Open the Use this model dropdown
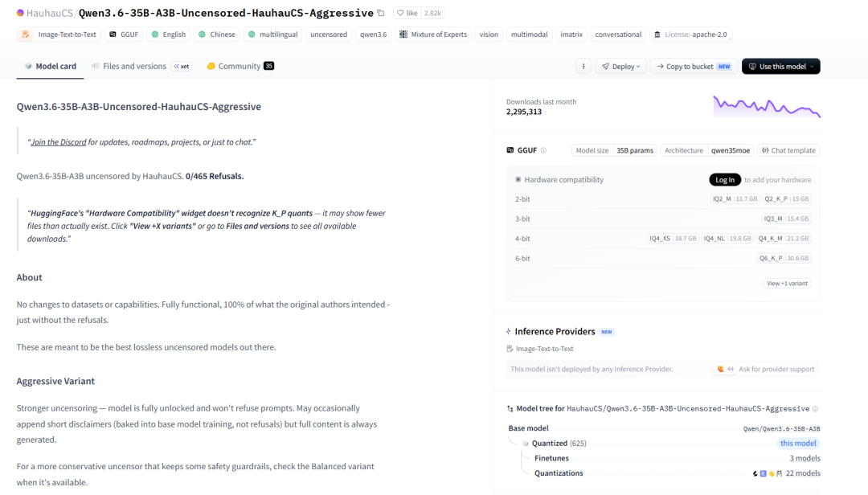Image resolution: width=868 pixels, height=495 pixels. [x=781, y=67]
